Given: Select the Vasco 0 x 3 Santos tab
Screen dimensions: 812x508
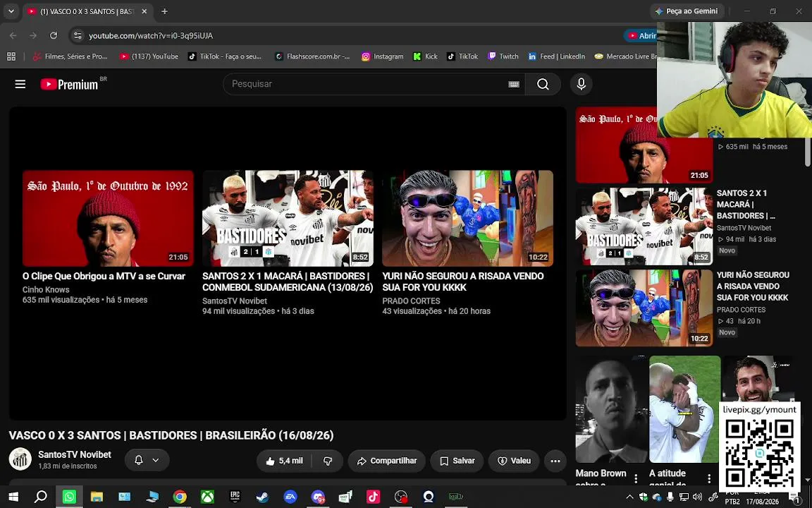Looking at the screenshot, I should coord(87,11).
